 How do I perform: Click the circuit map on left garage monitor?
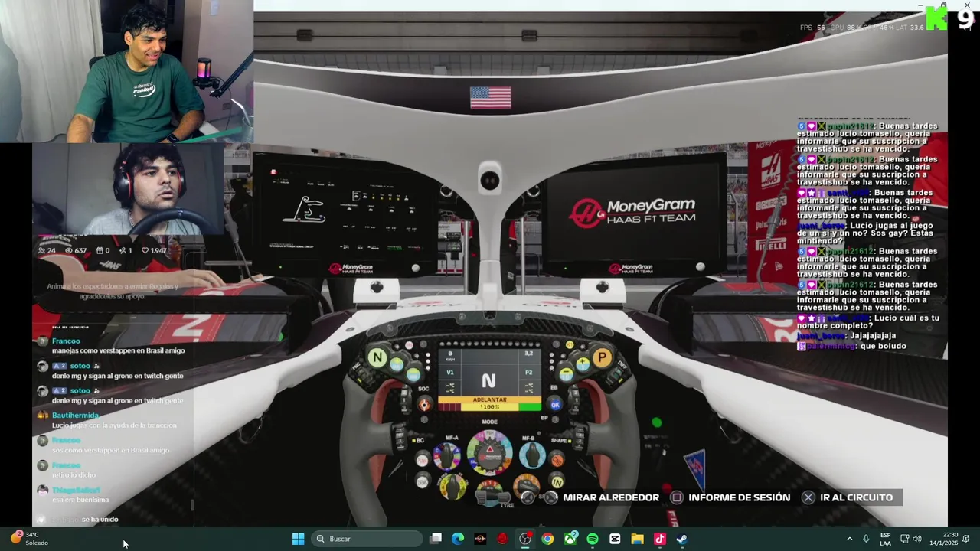click(x=304, y=210)
